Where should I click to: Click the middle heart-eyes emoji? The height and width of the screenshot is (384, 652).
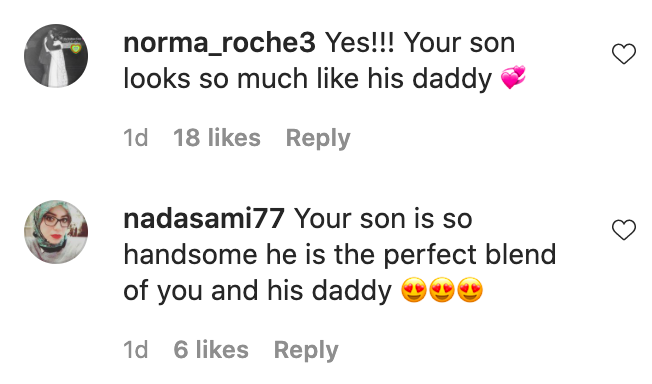[x=442, y=290]
